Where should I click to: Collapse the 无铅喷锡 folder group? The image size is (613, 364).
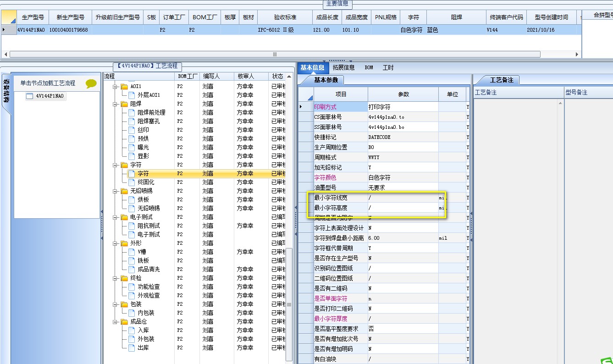coord(115,191)
